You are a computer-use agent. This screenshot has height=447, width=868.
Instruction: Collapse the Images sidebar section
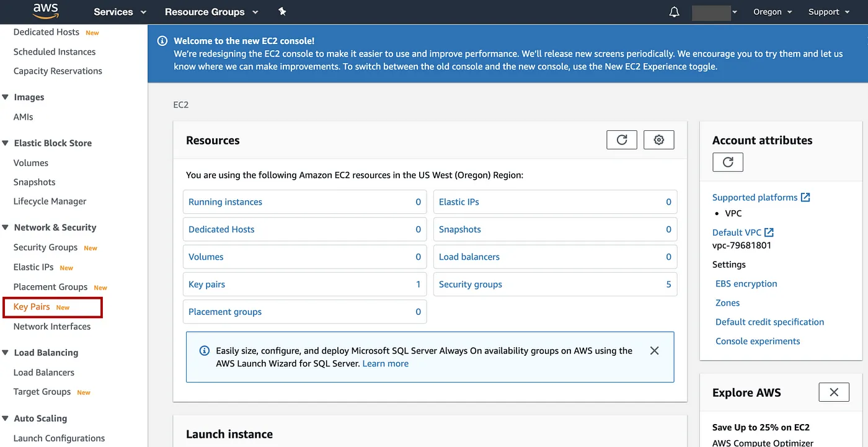click(6, 97)
